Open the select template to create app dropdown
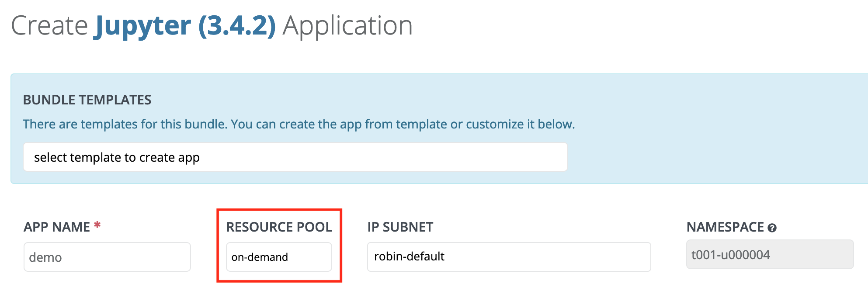868x298 pixels. pyautogui.click(x=295, y=157)
